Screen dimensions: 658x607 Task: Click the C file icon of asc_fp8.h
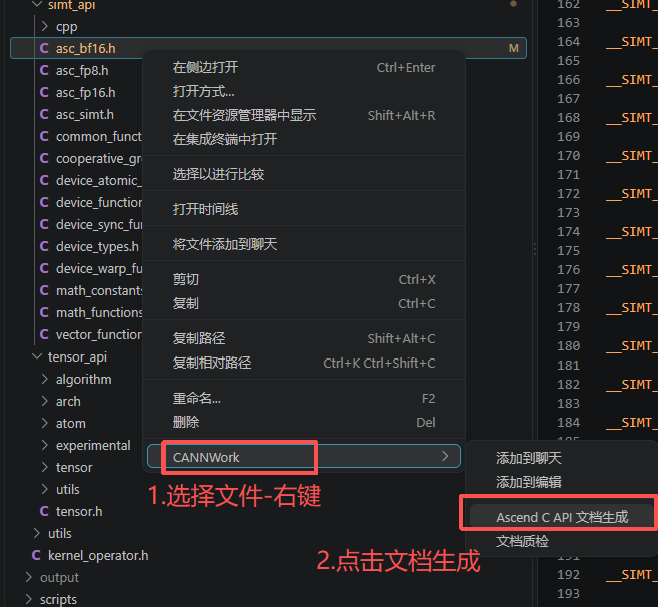[x=44, y=70]
